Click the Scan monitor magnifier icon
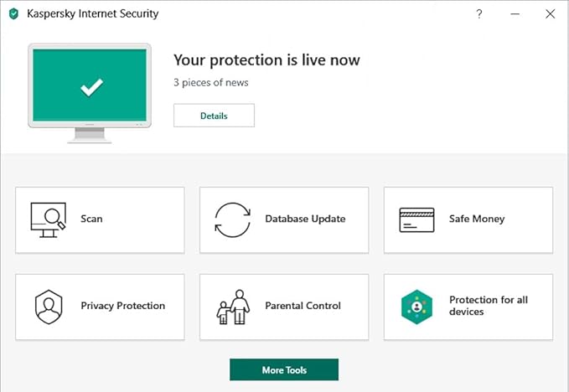Viewport: 569px width, 392px height. click(48, 219)
